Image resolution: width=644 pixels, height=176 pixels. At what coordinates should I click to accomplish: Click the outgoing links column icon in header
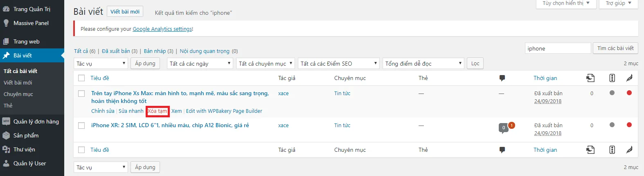(590, 78)
